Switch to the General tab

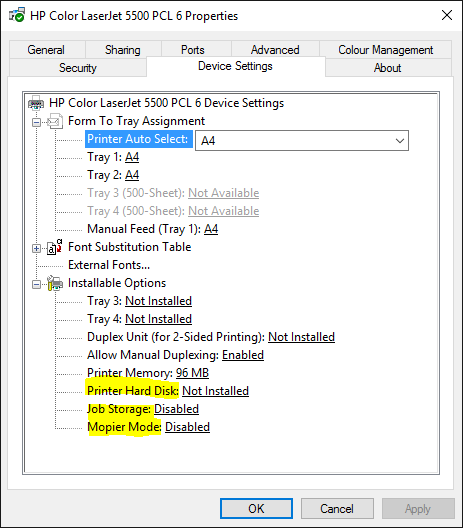(46, 50)
